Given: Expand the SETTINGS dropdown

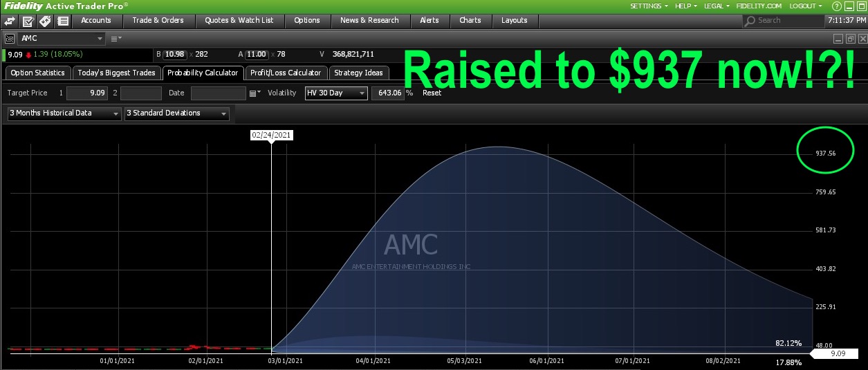Looking at the screenshot, I should pos(649,6).
